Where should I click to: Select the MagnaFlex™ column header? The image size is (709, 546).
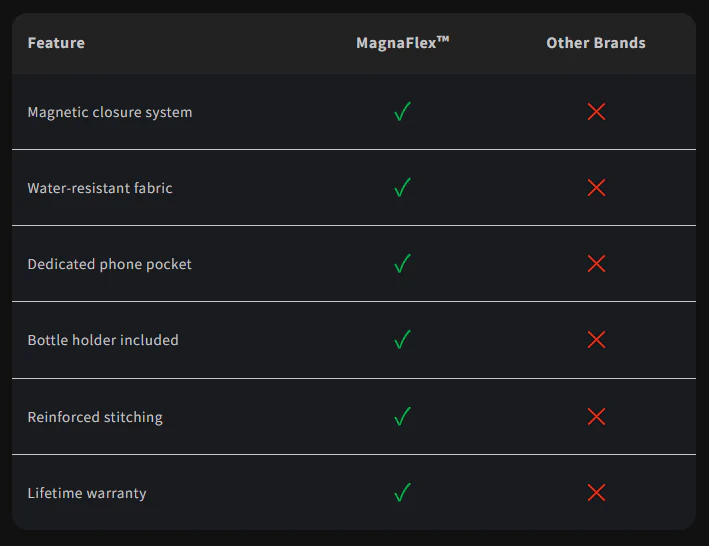coord(402,43)
